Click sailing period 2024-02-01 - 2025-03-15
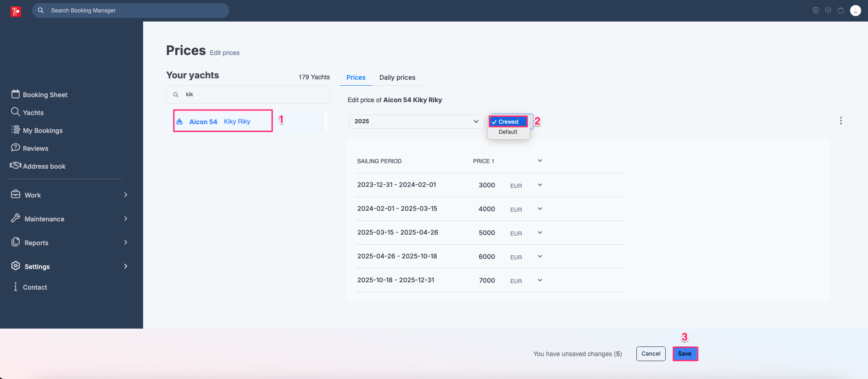This screenshot has height=379, width=868. pyautogui.click(x=397, y=209)
